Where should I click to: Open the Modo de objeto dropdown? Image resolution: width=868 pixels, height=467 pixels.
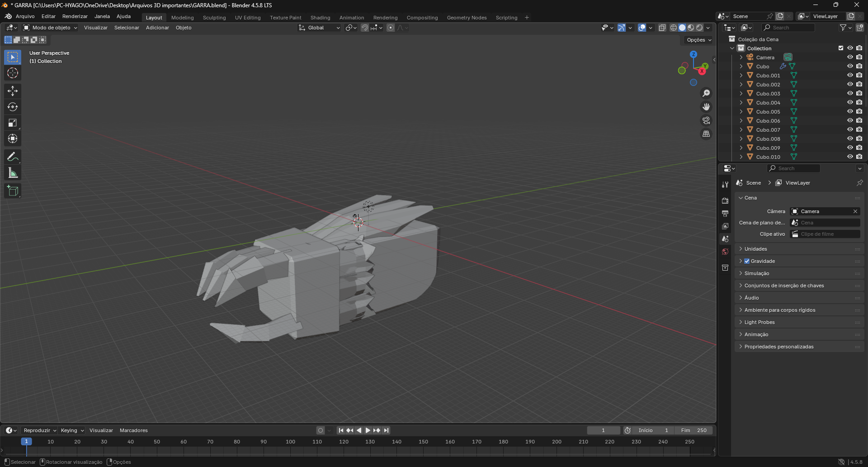pyautogui.click(x=51, y=28)
